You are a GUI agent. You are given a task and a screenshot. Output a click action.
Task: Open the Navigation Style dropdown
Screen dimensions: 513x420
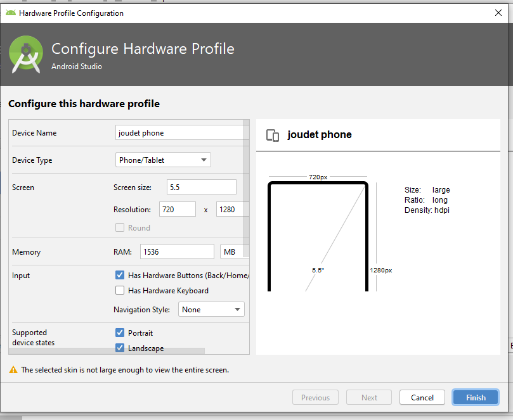point(211,309)
